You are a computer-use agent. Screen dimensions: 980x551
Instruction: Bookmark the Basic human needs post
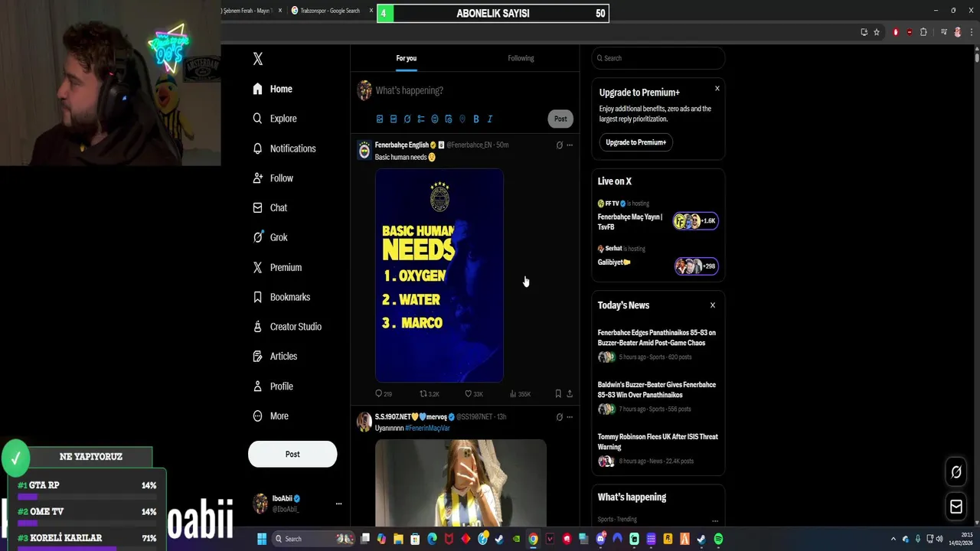tap(558, 394)
